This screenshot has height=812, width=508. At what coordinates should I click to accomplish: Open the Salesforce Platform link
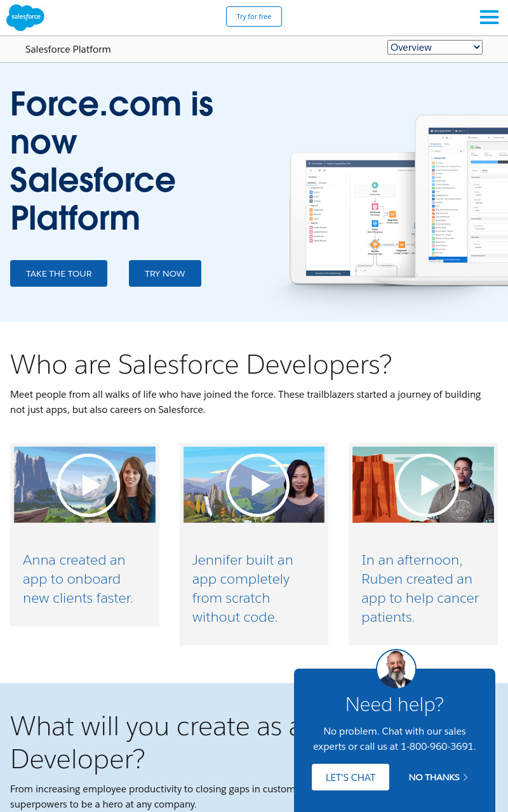click(x=68, y=49)
